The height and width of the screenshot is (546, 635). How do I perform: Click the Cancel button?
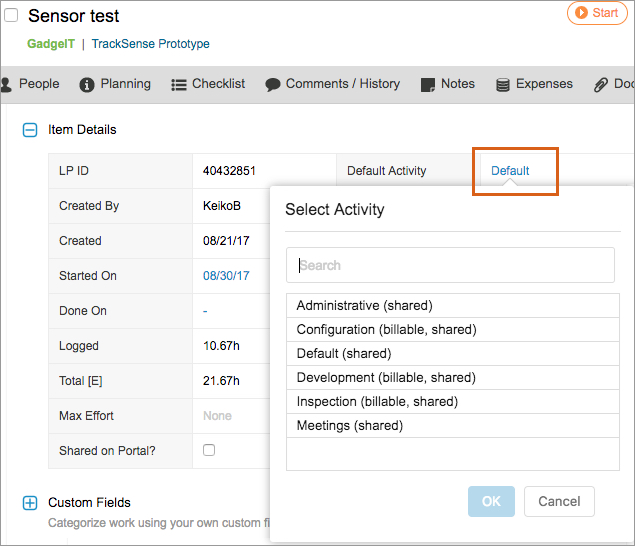(x=559, y=501)
